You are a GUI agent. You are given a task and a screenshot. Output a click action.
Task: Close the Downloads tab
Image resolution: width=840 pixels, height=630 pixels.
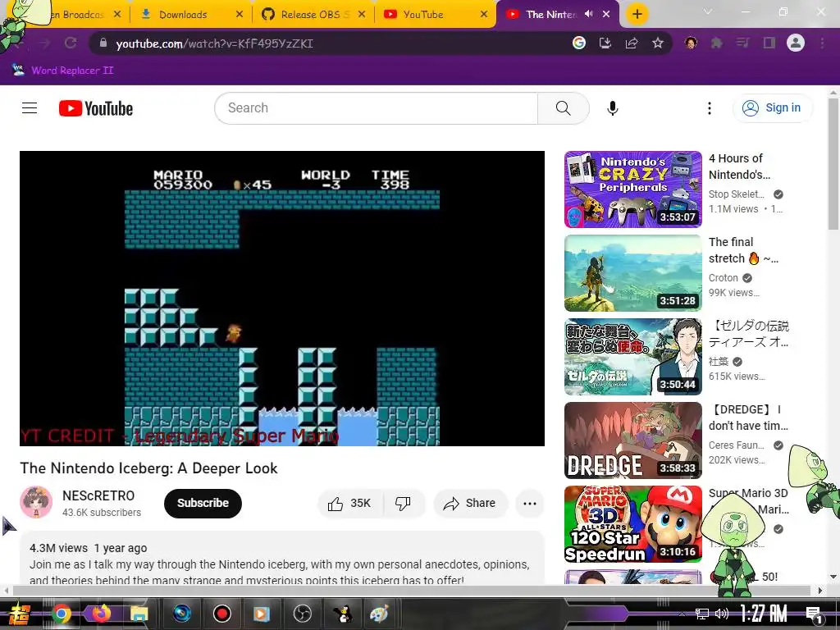[x=240, y=15]
